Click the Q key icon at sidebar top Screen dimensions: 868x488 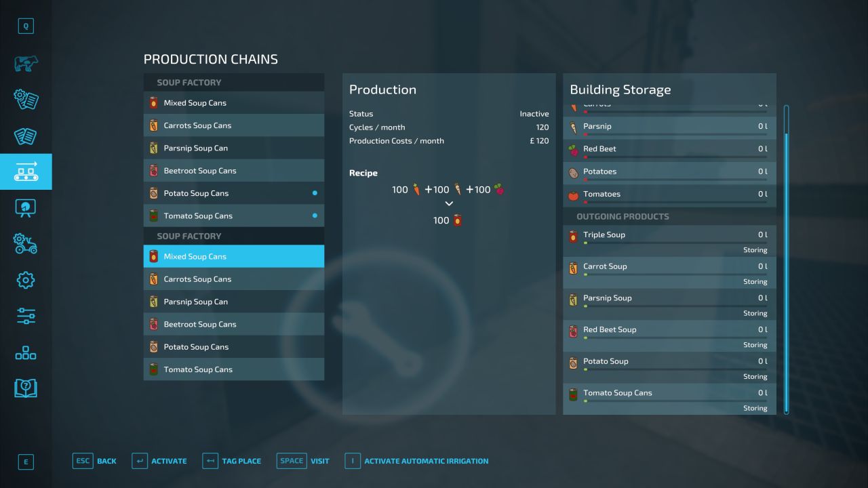26,26
